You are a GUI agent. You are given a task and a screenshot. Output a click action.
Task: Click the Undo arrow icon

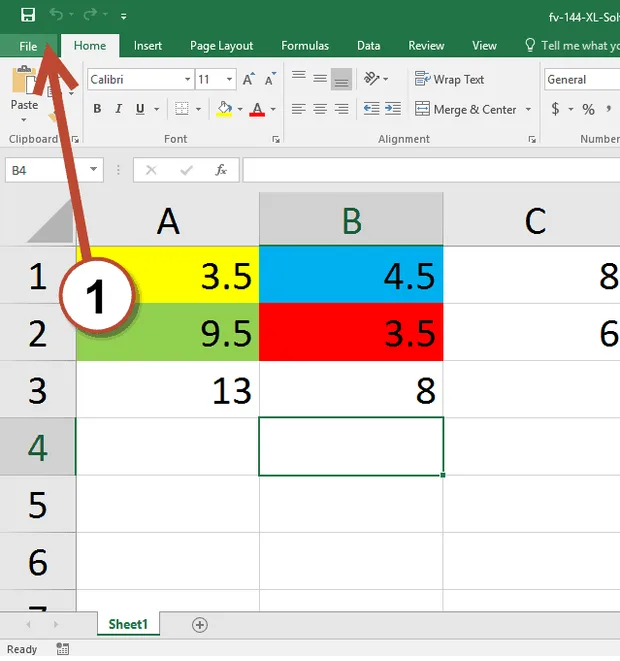[56, 15]
